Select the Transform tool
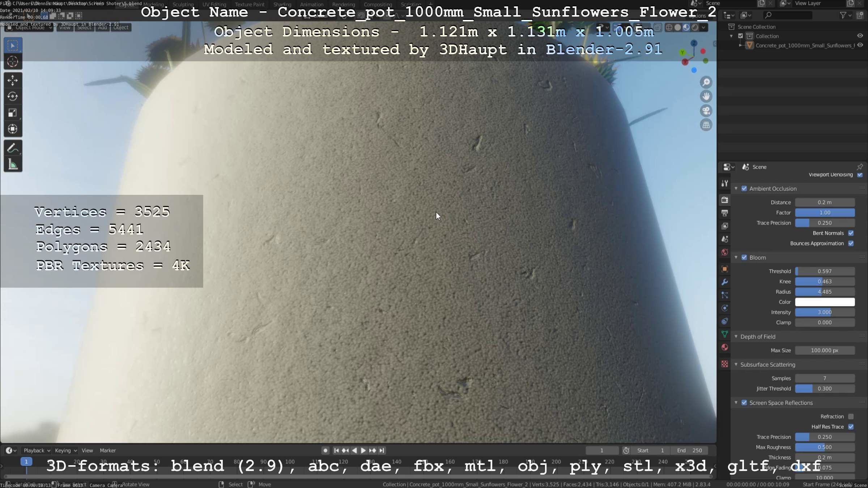This screenshot has width=868, height=488. click(13, 129)
